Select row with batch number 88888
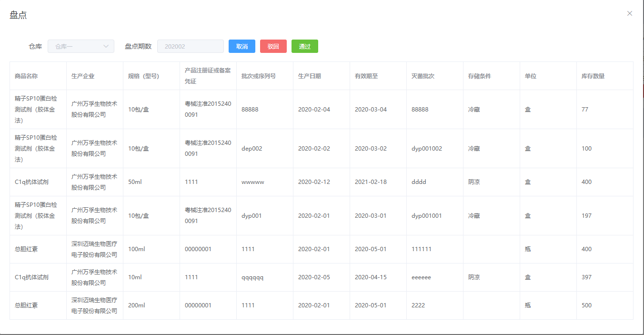This screenshot has height=335, width=644. pyautogui.click(x=250, y=110)
